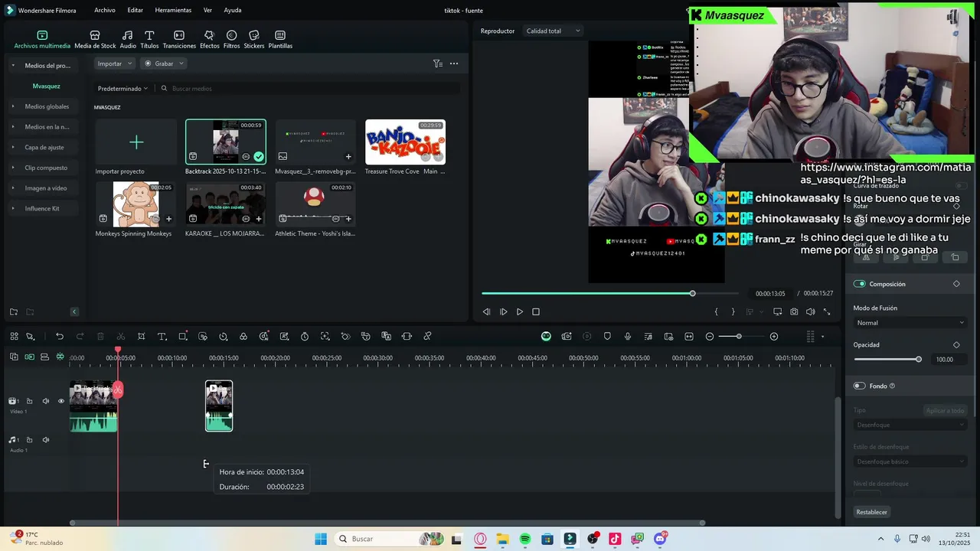Image resolution: width=980 pixels, height=551 pixels.
Task: Open the Transiciones tab
Action: tap(179, 40)
